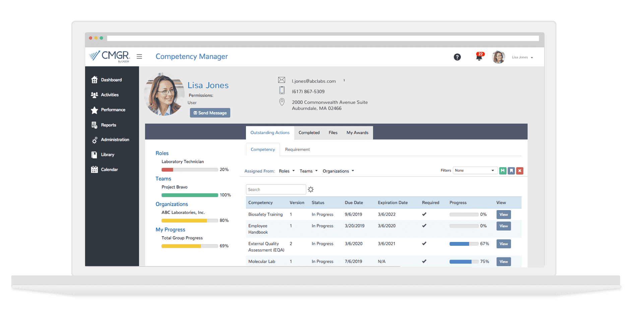Switch to the Completed tab
644x317 pixels.
click(309, 132)
